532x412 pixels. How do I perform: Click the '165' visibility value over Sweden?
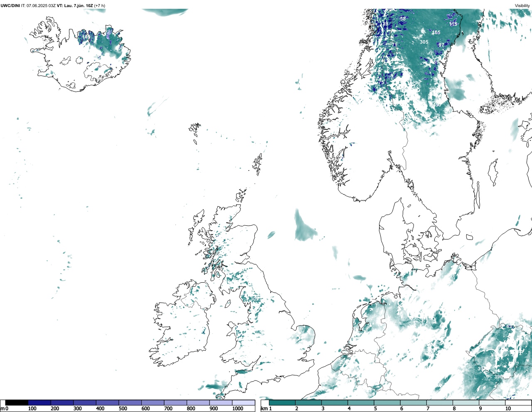pyautogui.click(x=436, y=32)
